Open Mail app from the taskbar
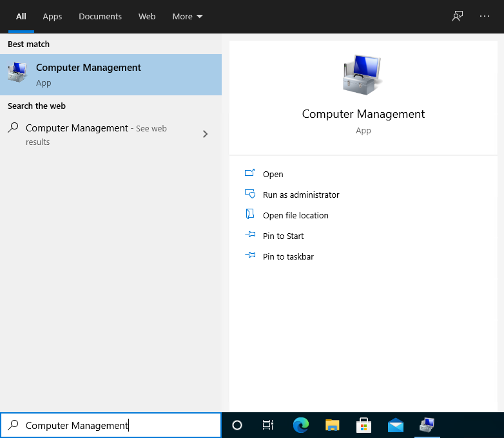 (395, 425)
